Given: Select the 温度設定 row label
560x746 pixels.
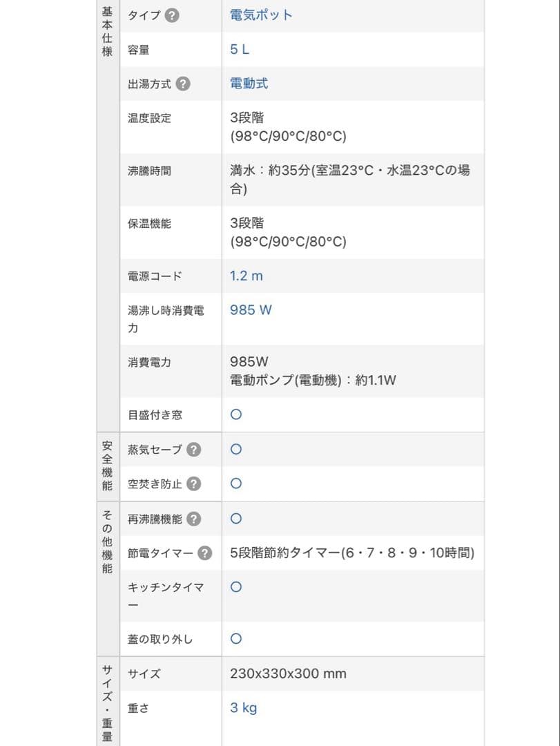Looking at the screenshot, I should (149, 118).
